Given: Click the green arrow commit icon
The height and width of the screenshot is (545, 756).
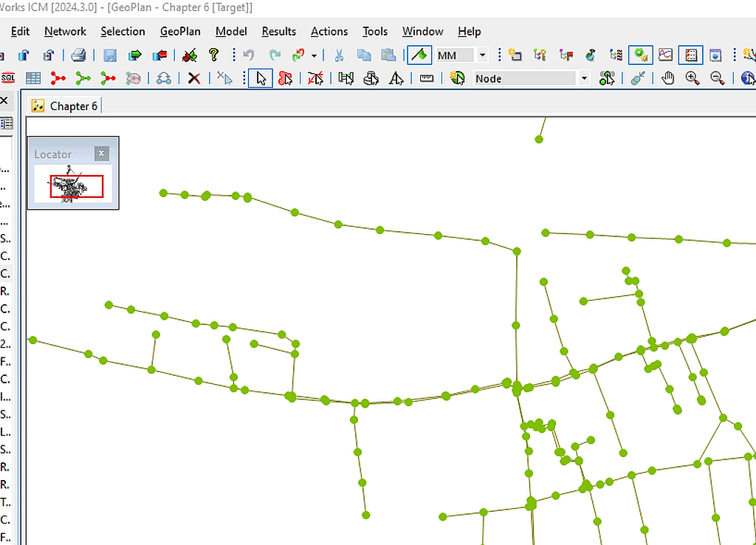Looking at the screenshot, I should [134, 55].
